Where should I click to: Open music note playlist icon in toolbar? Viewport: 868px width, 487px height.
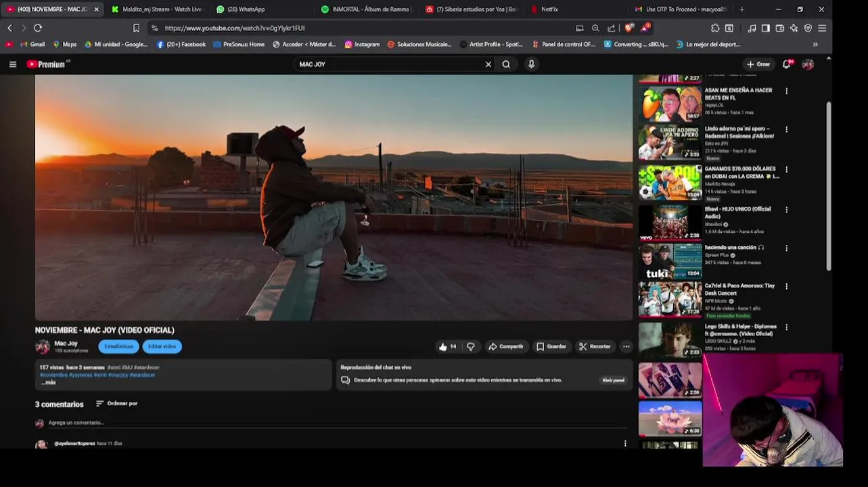(752, 28)
